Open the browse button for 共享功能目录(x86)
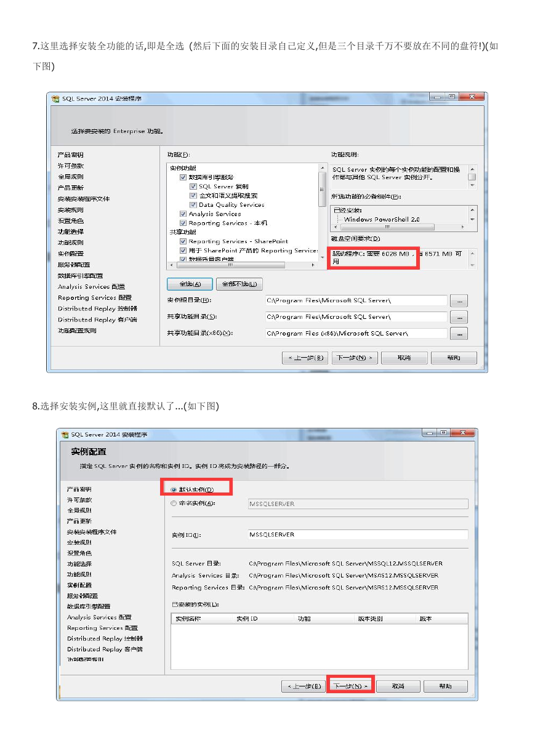The image size is (535, 756). (x=459, y=333)
